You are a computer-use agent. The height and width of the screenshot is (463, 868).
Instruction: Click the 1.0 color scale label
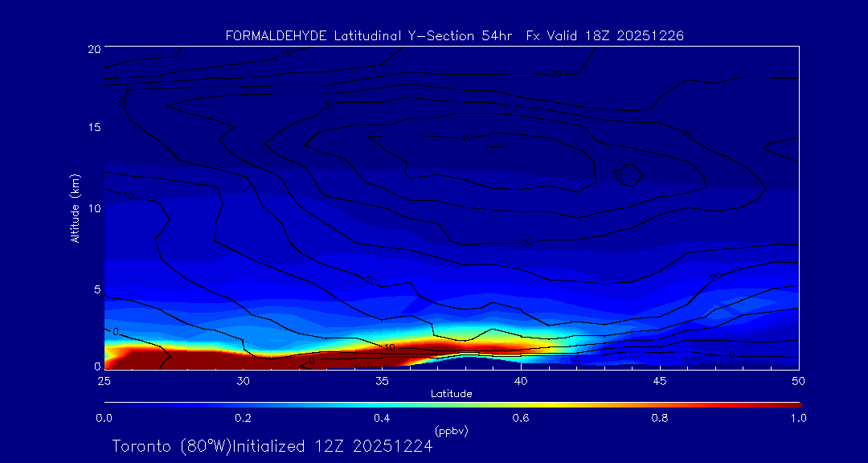click(x=799, y=418)
